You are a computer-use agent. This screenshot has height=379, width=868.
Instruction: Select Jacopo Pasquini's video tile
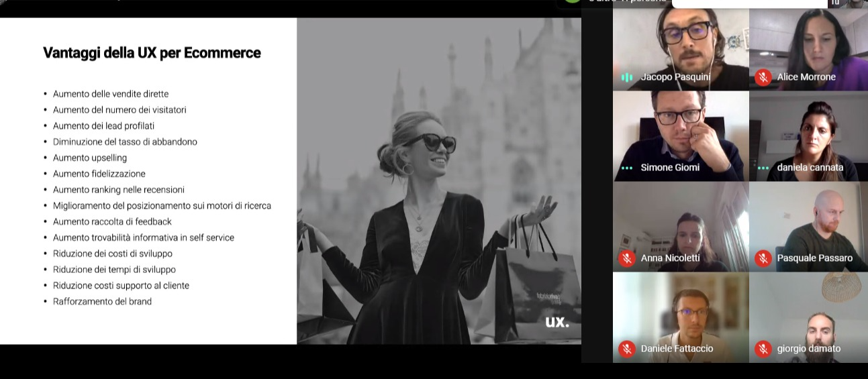click(681, 49)
